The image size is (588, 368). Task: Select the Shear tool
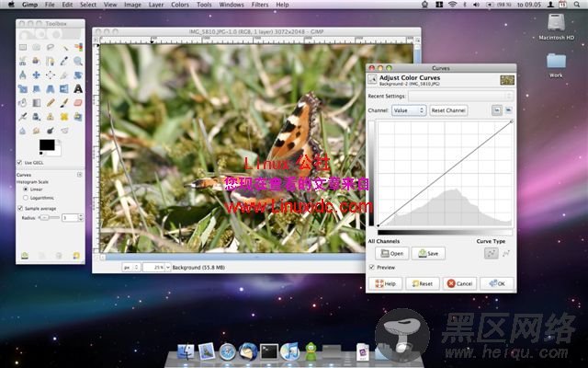(x=37, y=89)
